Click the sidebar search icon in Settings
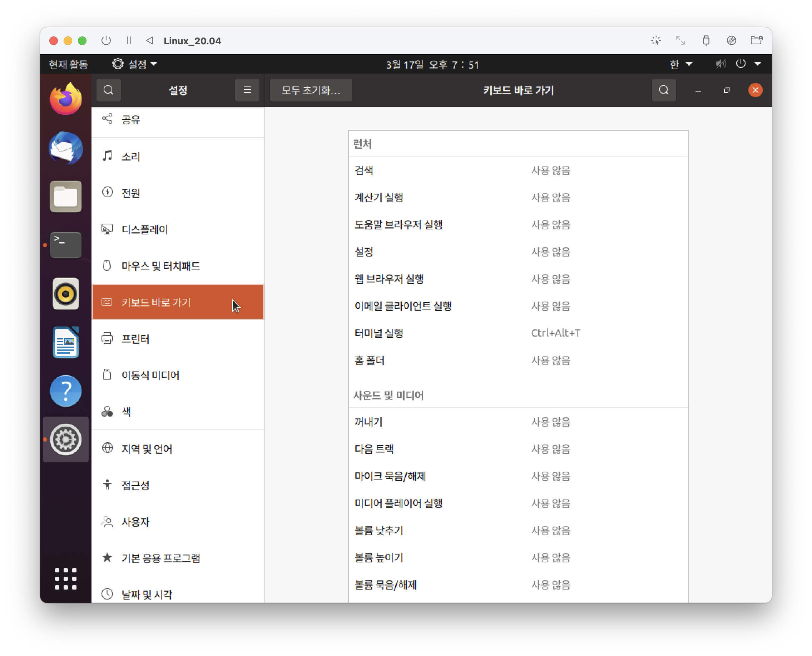812x656 pixels. click(x=109, y=90)
